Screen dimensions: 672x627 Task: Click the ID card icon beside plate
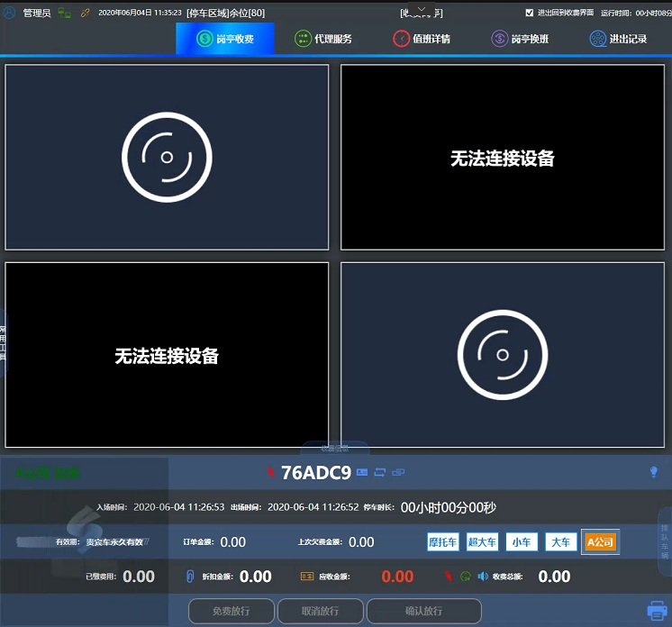[362, 472]
